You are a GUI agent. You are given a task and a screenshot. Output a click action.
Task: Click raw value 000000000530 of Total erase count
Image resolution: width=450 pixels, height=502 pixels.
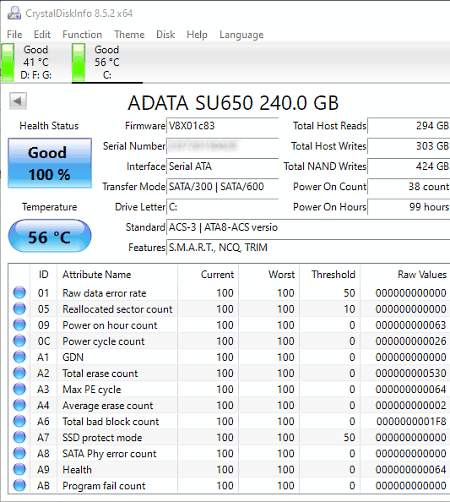411,373
